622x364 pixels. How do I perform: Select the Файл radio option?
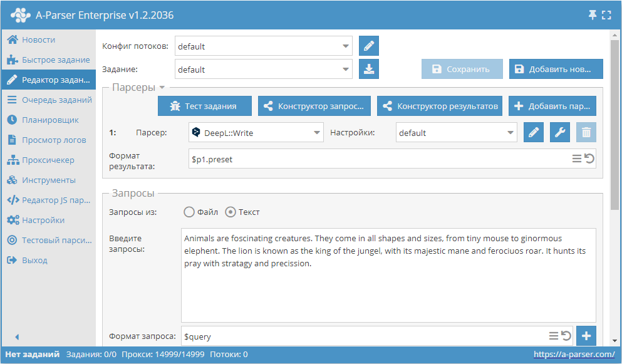click(x=189, y=212)
